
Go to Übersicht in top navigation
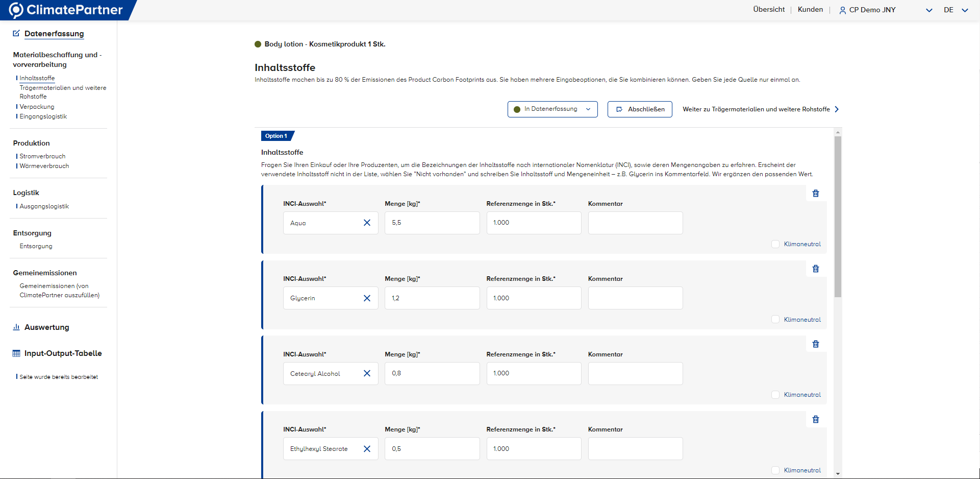pyautogui.click(x=768, y=10)
